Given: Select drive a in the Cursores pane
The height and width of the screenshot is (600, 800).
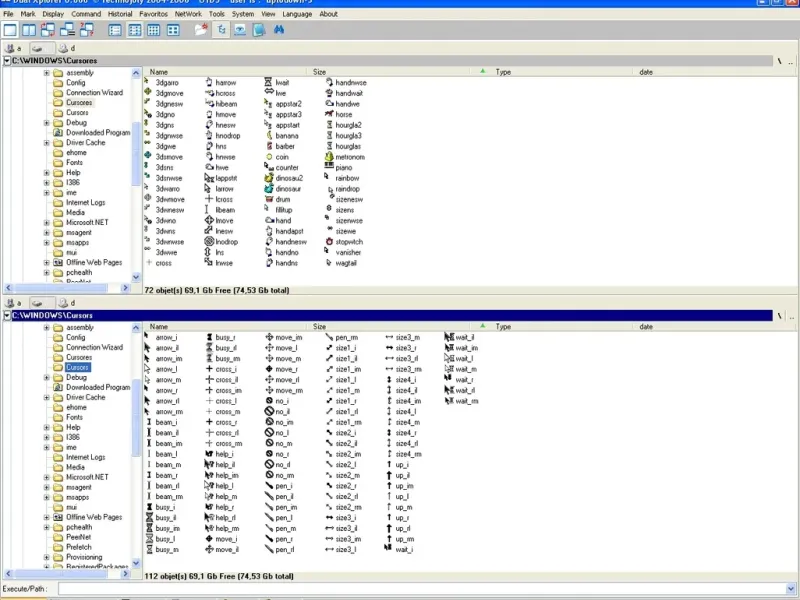Looking at the screenshot, I should tap(13, 48).
